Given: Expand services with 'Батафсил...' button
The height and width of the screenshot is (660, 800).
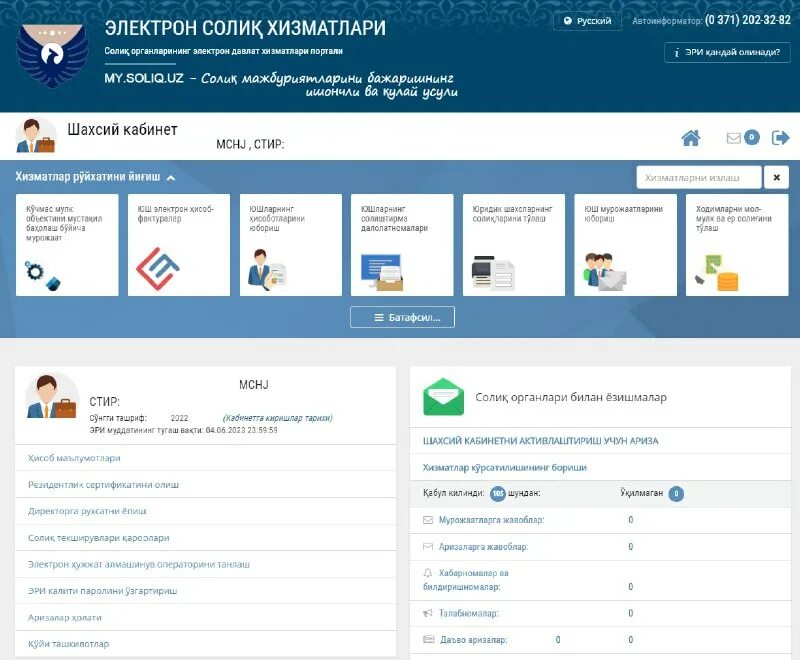Looking at the screenshot, I should tap(402, 317).
